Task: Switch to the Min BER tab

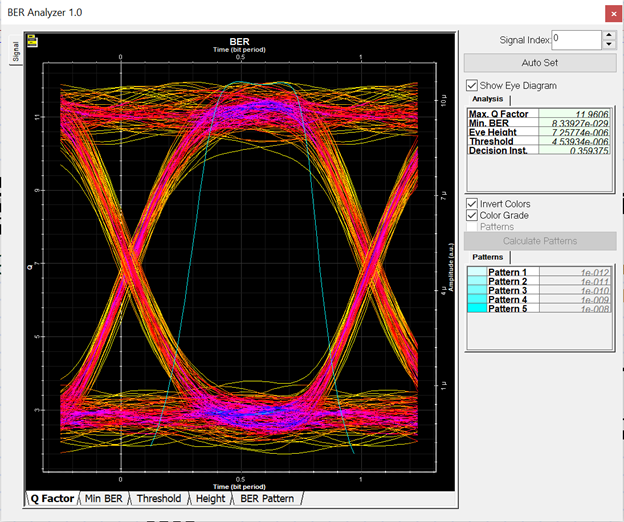Action: pyautogui.click(x=105, y=498)
